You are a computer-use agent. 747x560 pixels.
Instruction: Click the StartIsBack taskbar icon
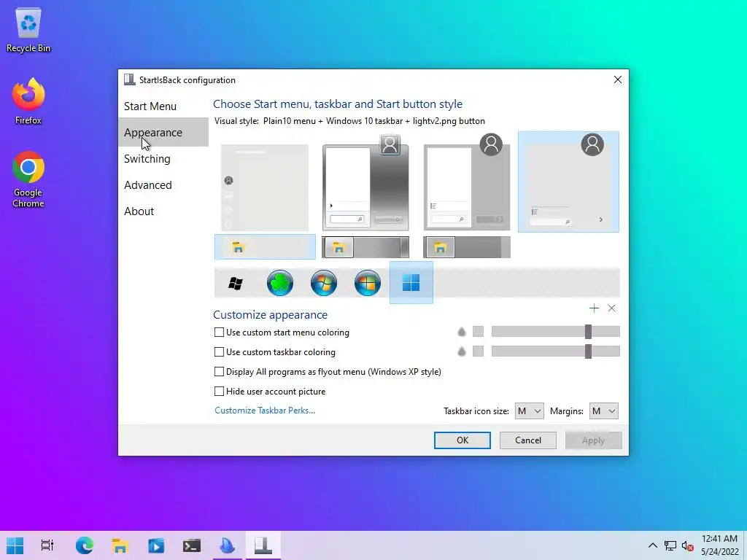[x=263, y=545]
